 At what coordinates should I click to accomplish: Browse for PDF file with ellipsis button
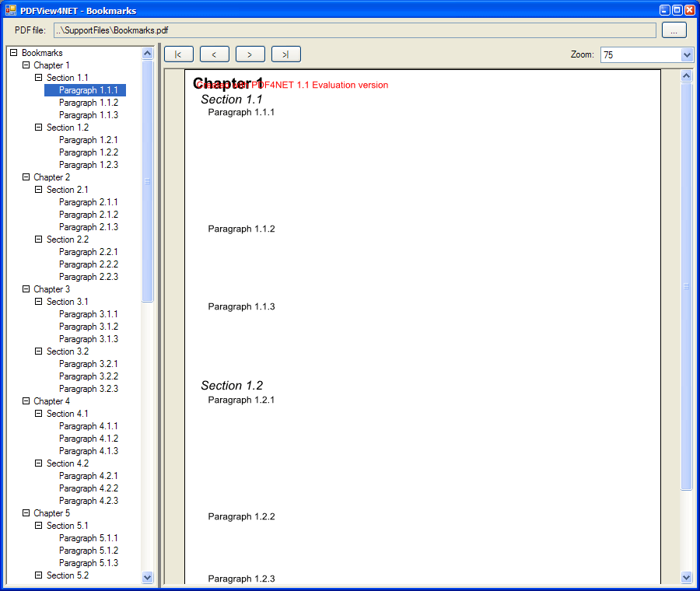(x=674, y=30)
